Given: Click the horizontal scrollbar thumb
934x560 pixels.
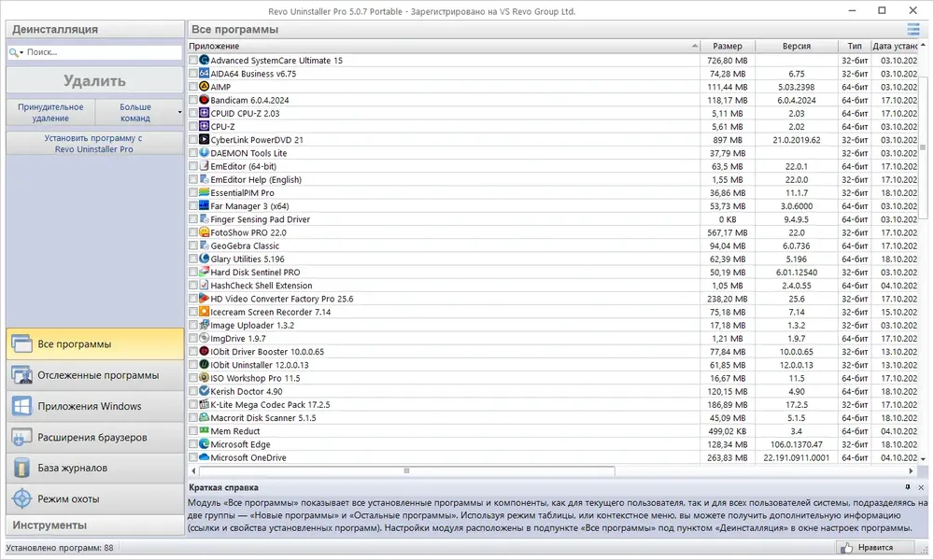Looking at the screenshot, I should click(407, 470).
